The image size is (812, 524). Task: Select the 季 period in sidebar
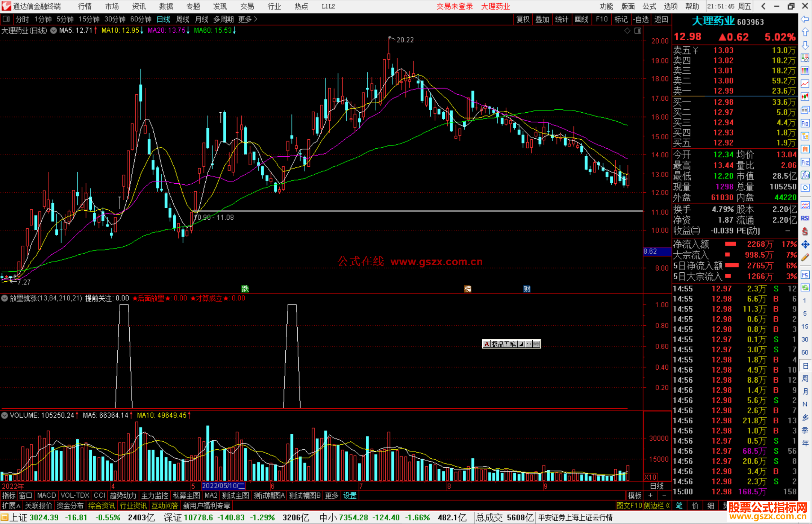pyautogui.click(x=805, y=430)
